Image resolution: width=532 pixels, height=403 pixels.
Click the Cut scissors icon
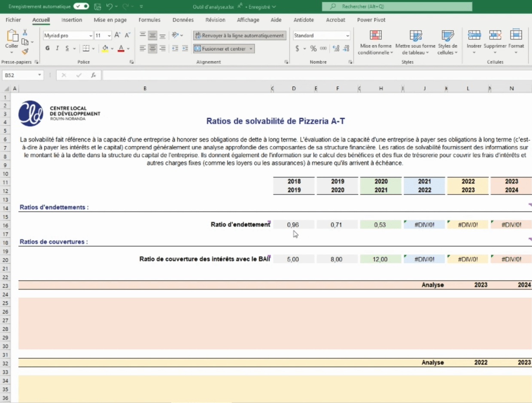(x=25, y=32)
